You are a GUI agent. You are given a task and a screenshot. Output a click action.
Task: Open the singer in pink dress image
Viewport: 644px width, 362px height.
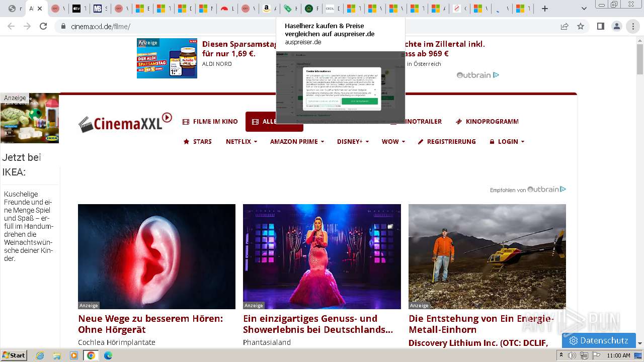click(322, 256)
